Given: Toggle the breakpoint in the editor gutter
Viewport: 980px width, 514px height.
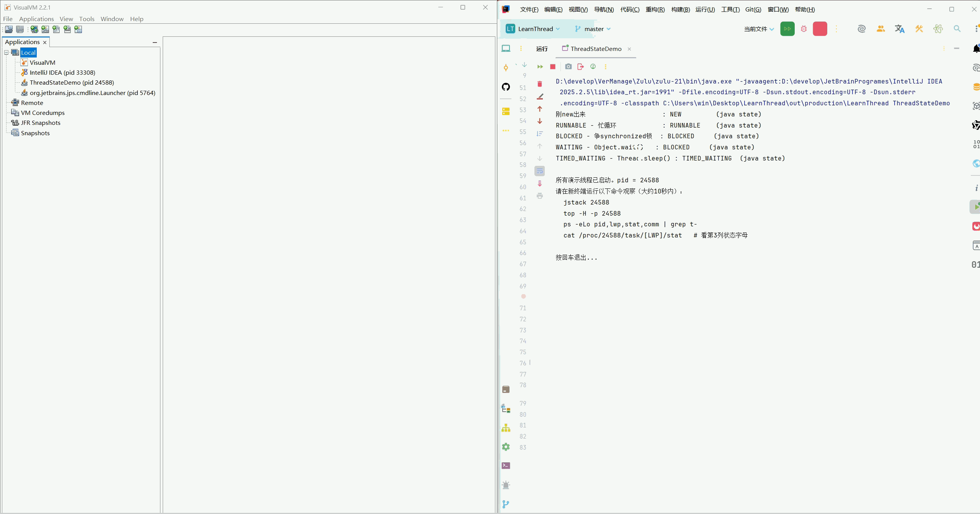Looking at the screenshot, I should [523, 296].
